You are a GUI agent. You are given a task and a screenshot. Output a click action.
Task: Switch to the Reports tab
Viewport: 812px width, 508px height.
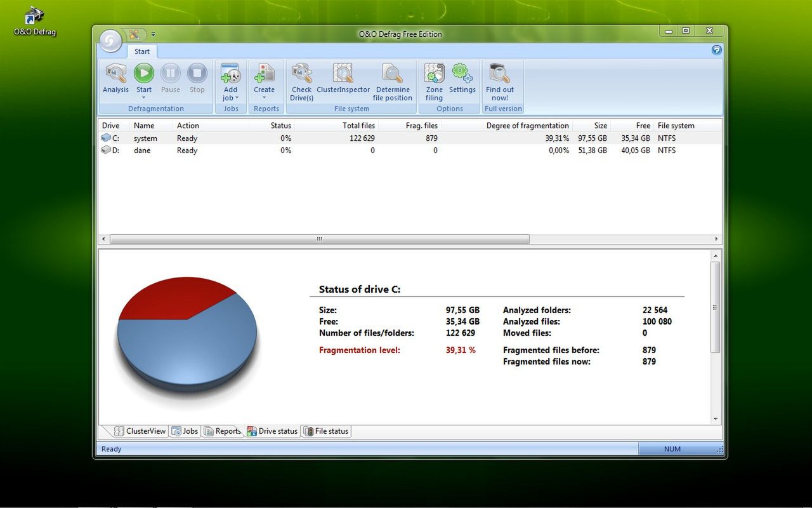click(x=223, y=431)
